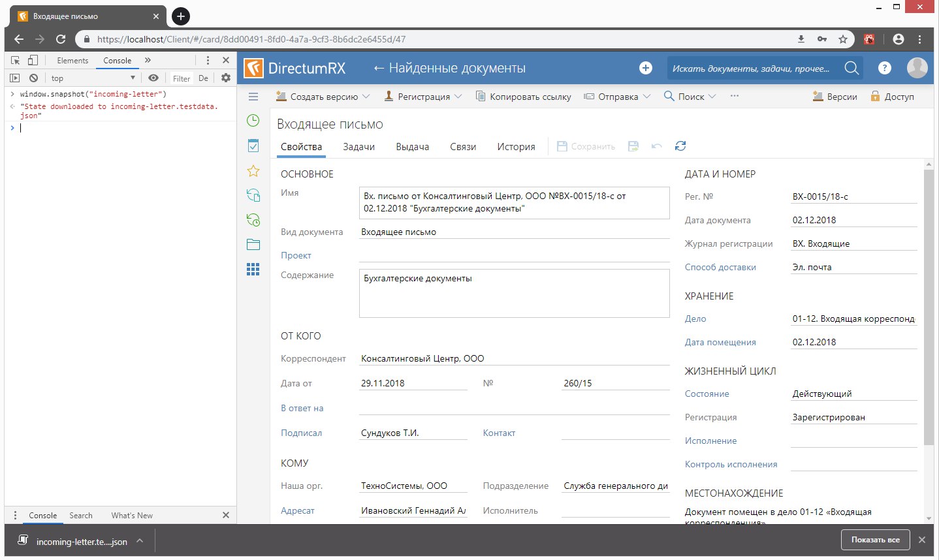Switch to the Задачи tab
Viewport: 939px width, 560px height.
coord(358,147)
